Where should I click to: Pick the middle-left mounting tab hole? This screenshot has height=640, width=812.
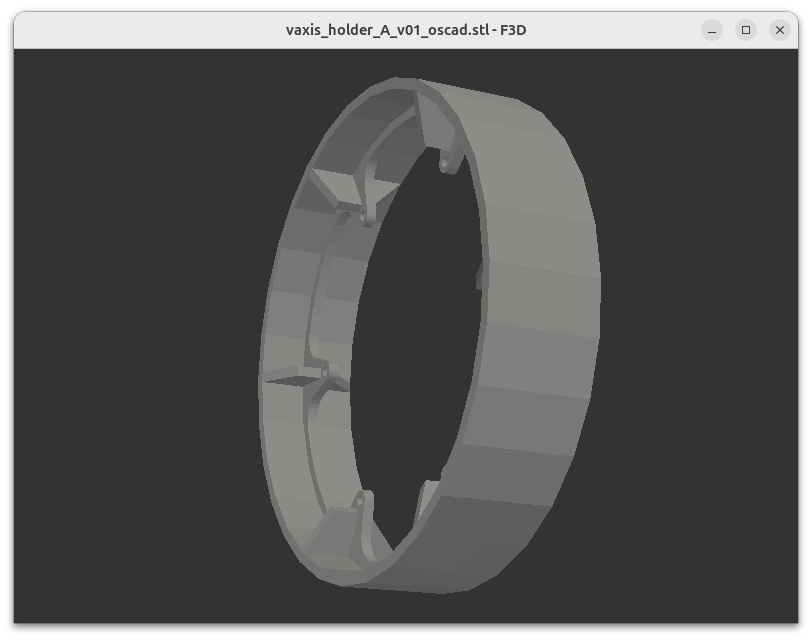[x=324, y=371]
